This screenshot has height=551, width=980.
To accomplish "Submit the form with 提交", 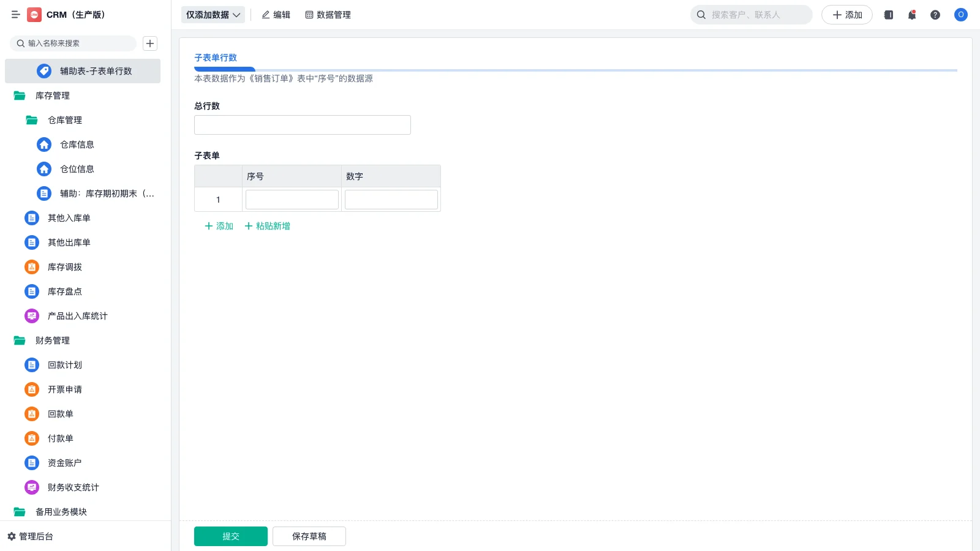I will pos(230,536).
